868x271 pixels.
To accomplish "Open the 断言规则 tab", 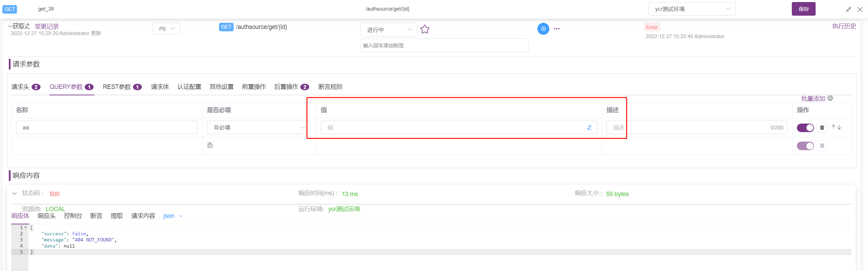I will pos(330,87).
